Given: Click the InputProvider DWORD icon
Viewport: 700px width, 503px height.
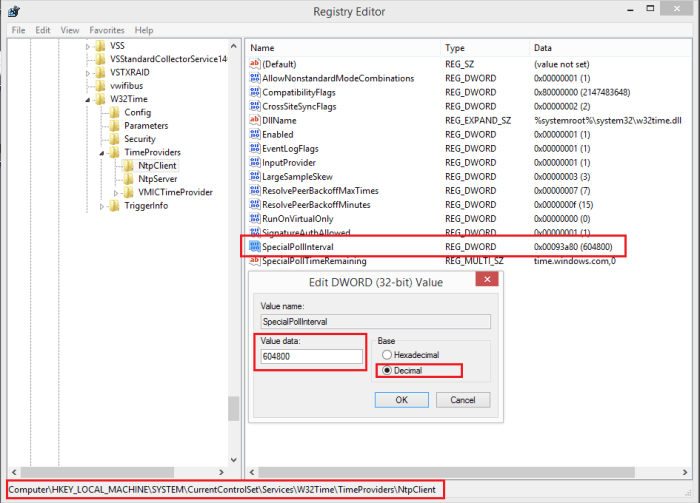Looking at the screenshot, I should [254, 162].
